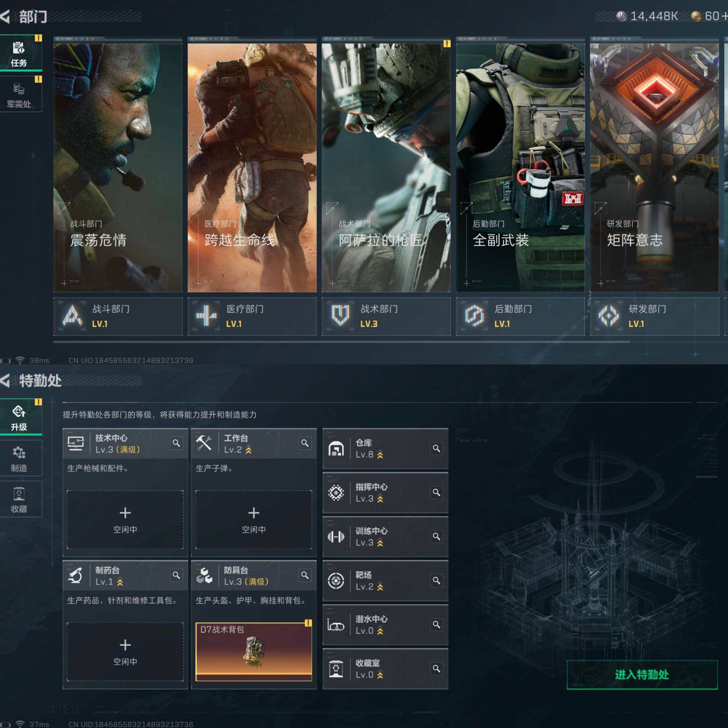Click upgrade chevron beside 靶场 Lv.2
This screenshot has width=728, height=728.
pos(380,587)
